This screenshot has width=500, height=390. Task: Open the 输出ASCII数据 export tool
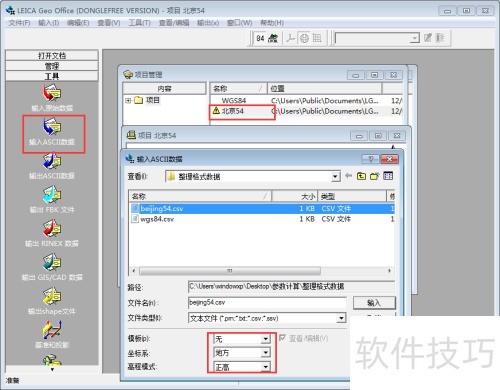click(x=52, y=166)
